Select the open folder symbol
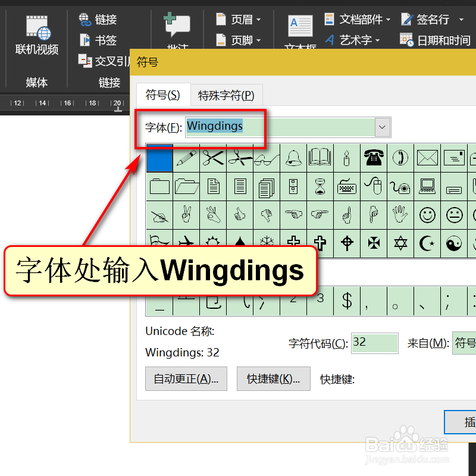Screen dimensions: 476x476 (186, 186)
